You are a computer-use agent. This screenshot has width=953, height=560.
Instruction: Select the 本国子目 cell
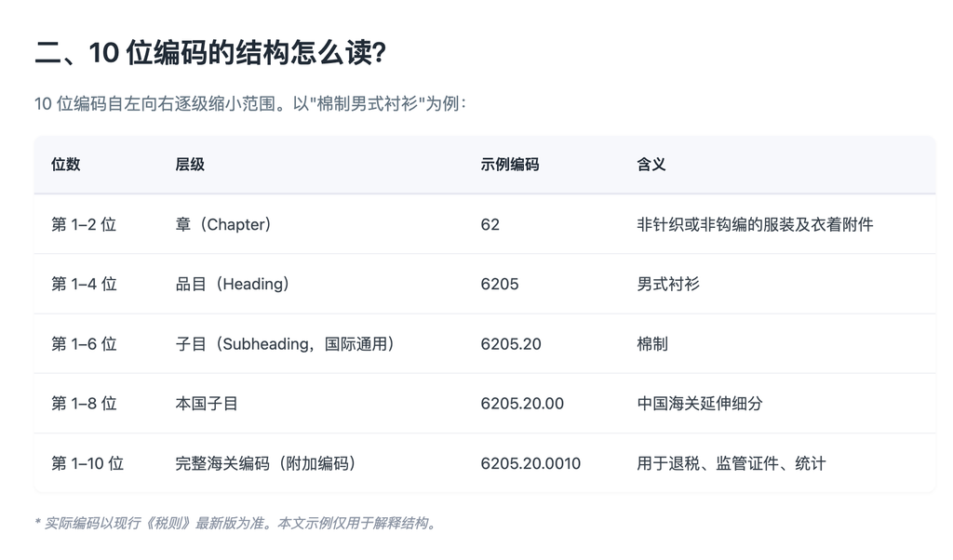[207, 404]
